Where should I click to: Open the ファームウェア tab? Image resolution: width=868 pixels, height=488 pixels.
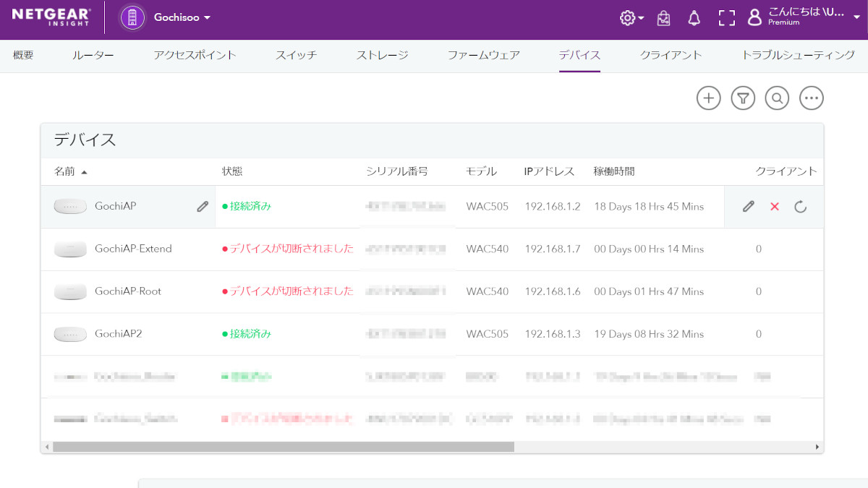(x=483, y=55)
